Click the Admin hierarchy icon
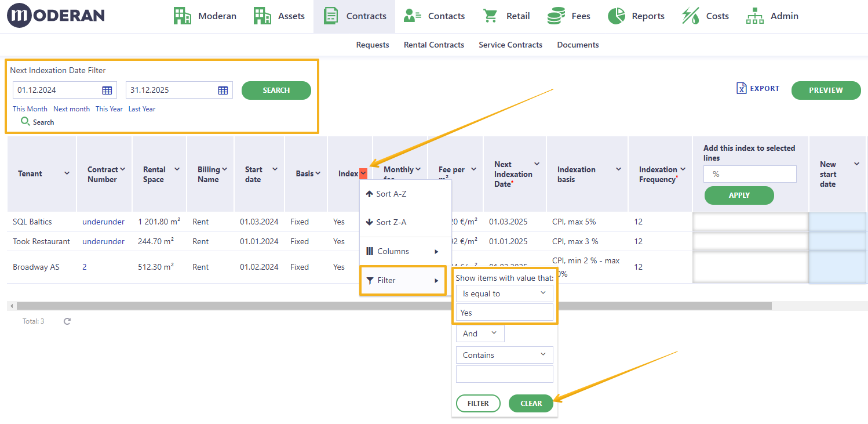This screenshot has width=868, height=424. click(755, 16)
